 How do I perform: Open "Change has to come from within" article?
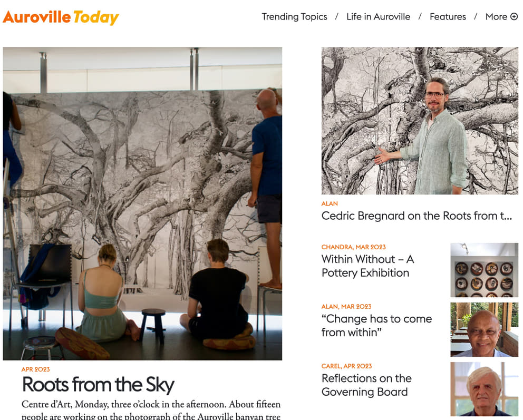[x=376, y=325]
